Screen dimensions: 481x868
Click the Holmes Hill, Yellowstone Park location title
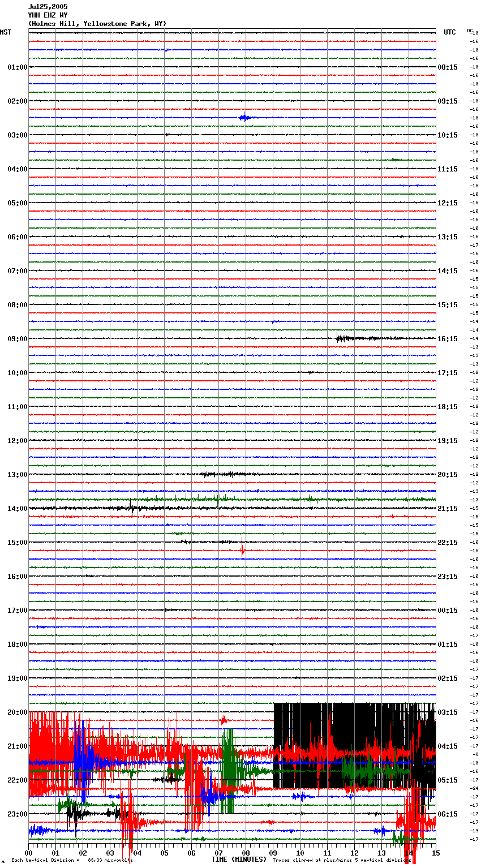[x=97, y=24]
